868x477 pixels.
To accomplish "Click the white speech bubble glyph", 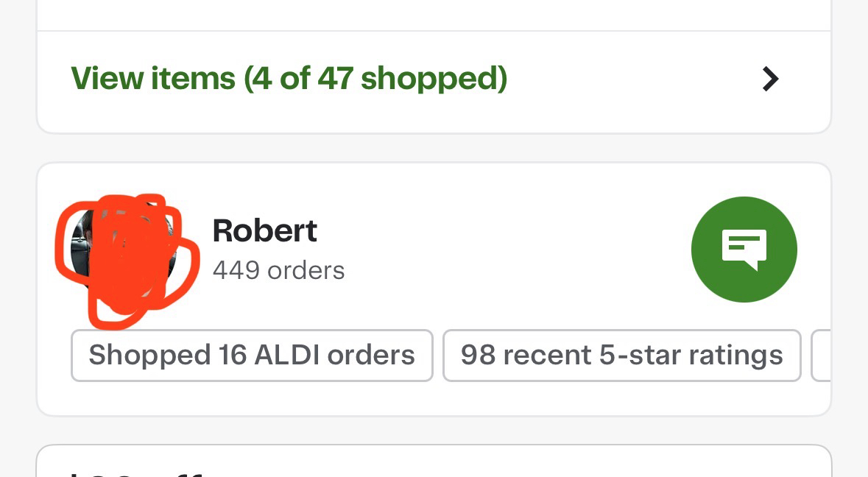I will click(744, 248).
